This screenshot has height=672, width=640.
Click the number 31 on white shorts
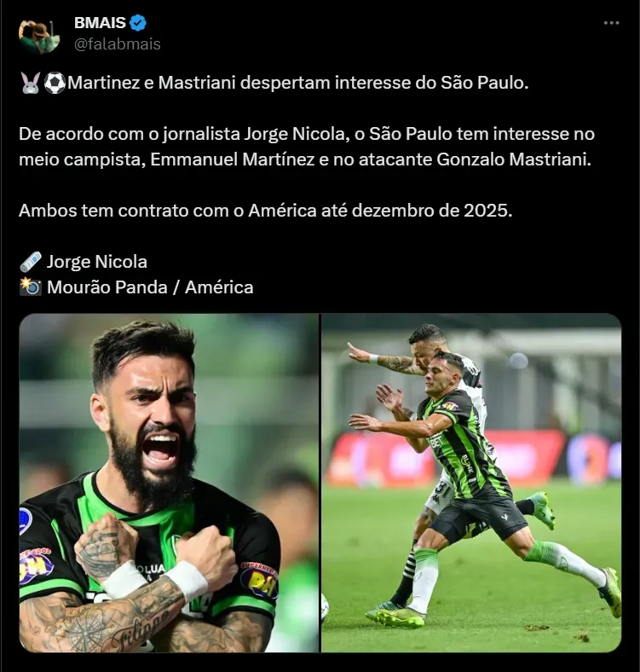coord(441,488)
